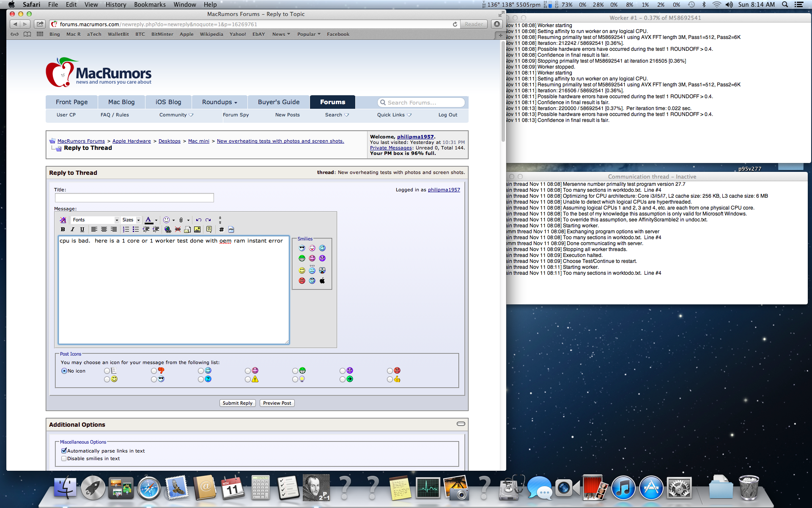Select the warning triangle post icon
Image resolution: width=812 pixels, height=508 pixels.
(248, 379)
